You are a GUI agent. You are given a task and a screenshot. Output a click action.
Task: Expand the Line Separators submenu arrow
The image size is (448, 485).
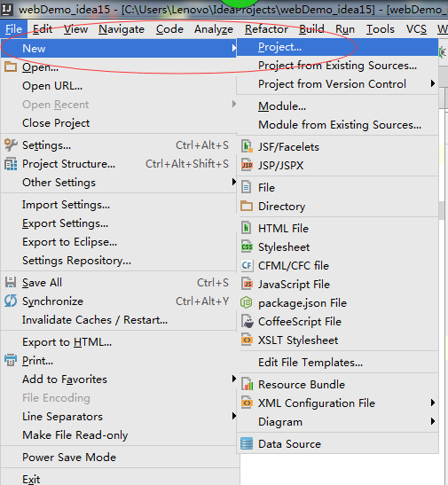click(234, 416)
